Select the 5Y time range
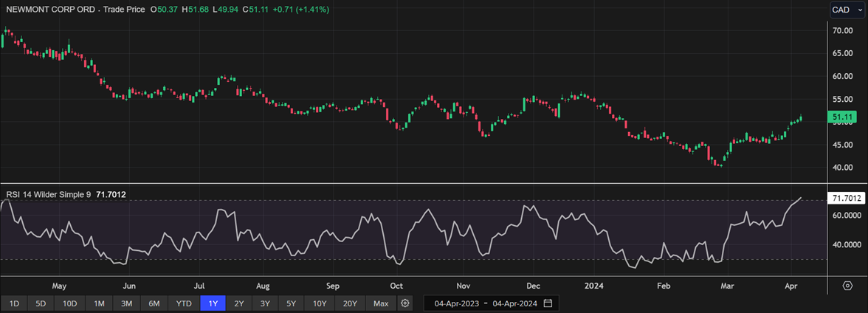This screenshot has height=313, width=868. pos(291,303)
